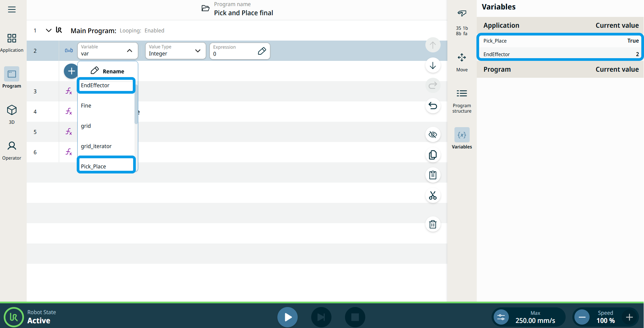The height and width of the screenshot is (328, 644).
Task: Toggle suppress node eye icon
Action: (432, 135)
